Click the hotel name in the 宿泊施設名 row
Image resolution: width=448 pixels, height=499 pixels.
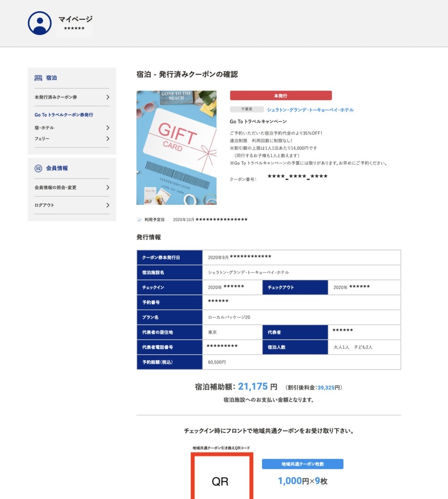248,273
